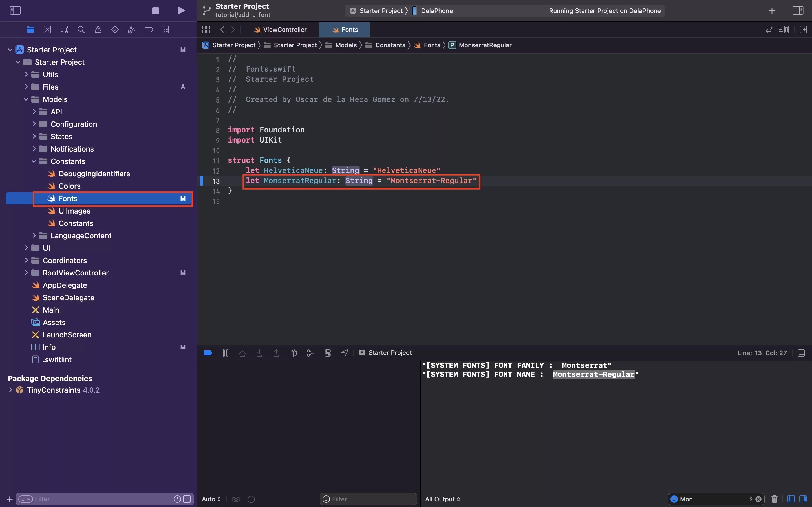Open the Breakpoint navigator
The width and height of the screenshot is (812, 507).
(149, 30)
